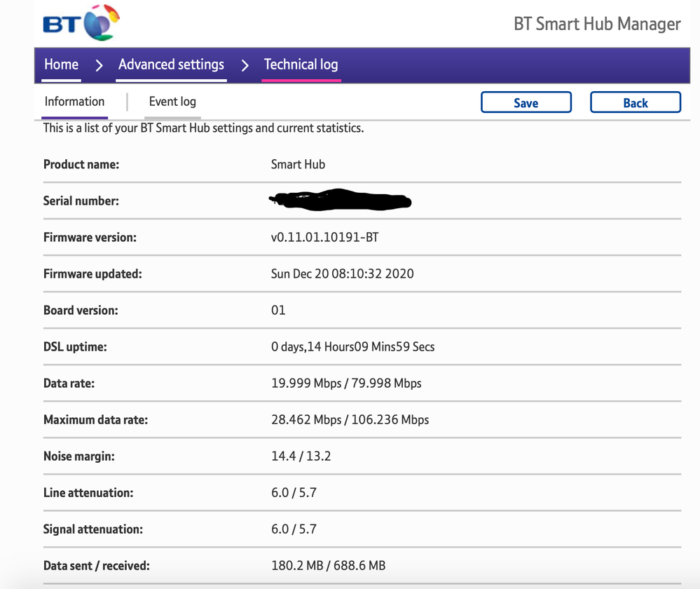Click the Firmware updated date value
The width and height of the screenshot is (700, 589).
click(342, 273)
